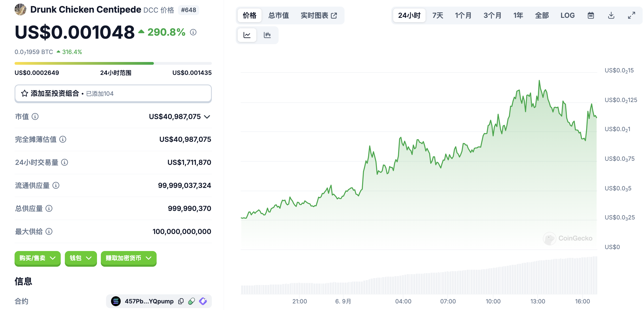Open the 赚取加密货币 dropdown menu
This screenshot has height=310, width=644.
128,258
